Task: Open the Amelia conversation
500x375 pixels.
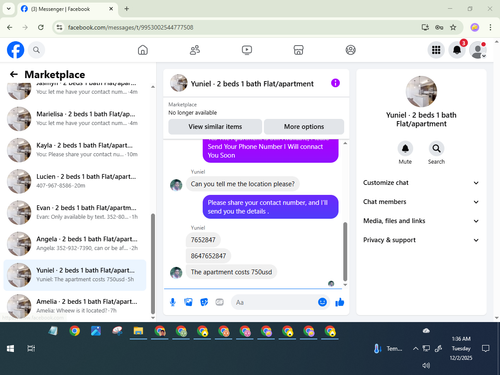Action: 75,306
